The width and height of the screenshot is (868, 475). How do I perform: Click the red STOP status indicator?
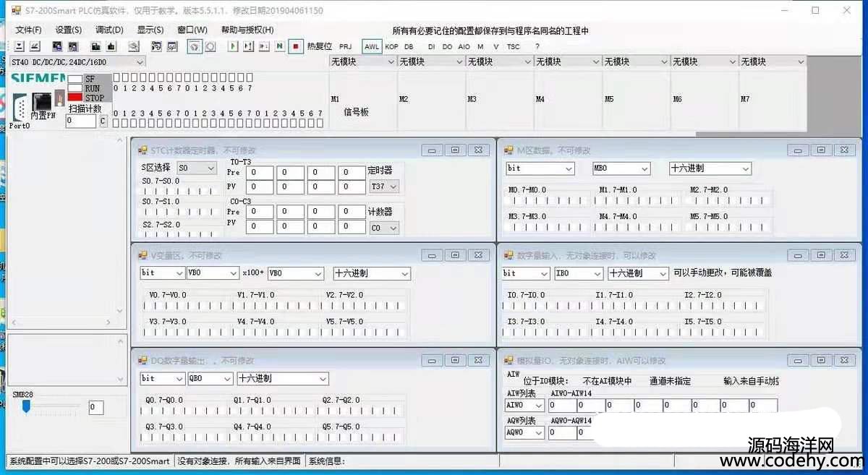[x=75, y=97]
